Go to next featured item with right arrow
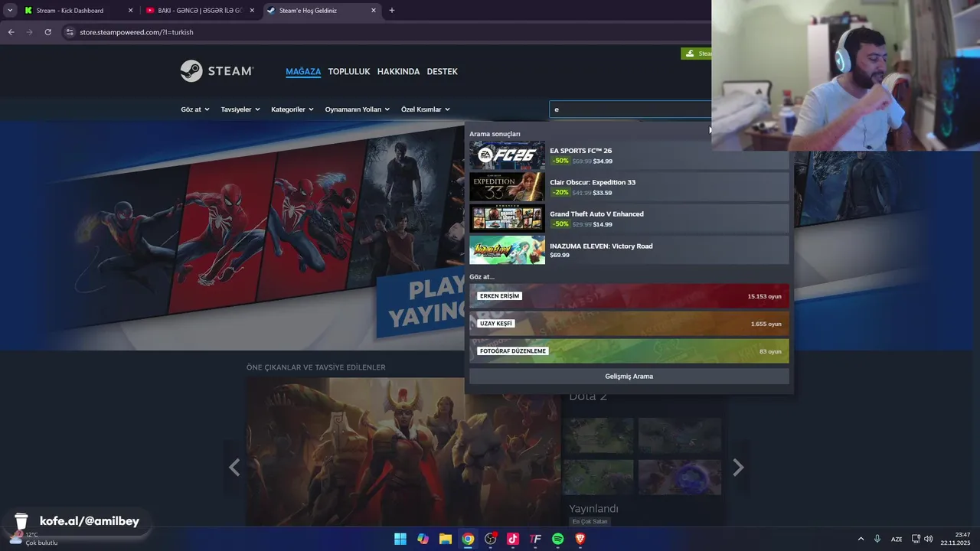The height and width of the screenshot is (551, 980). point(738,468)
